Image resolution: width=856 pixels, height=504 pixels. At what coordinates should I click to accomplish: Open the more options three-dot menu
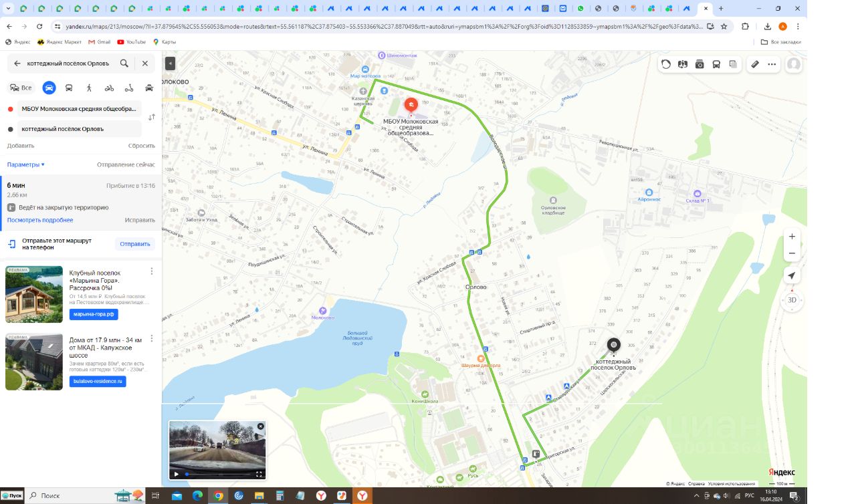click(772, 64)
